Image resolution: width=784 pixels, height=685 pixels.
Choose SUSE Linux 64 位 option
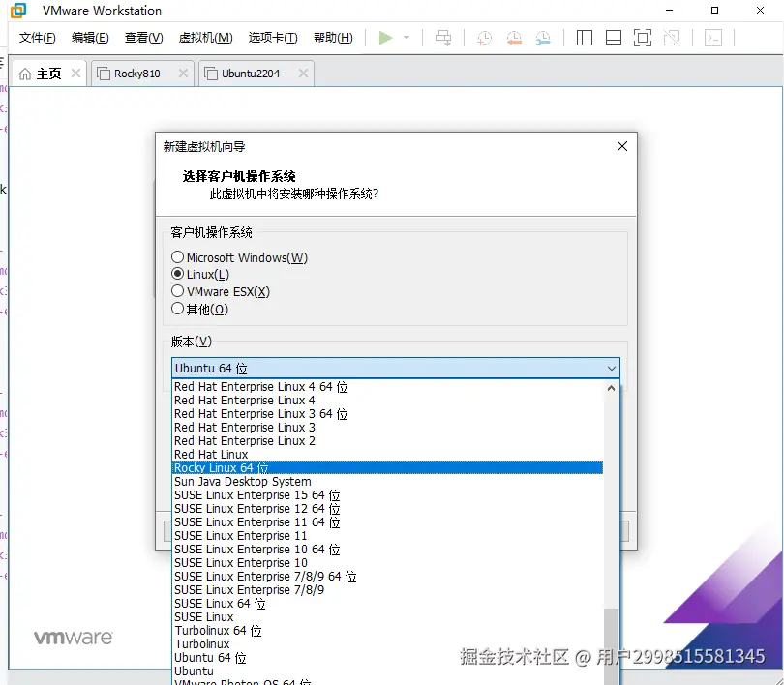click(x=387, y=603)
